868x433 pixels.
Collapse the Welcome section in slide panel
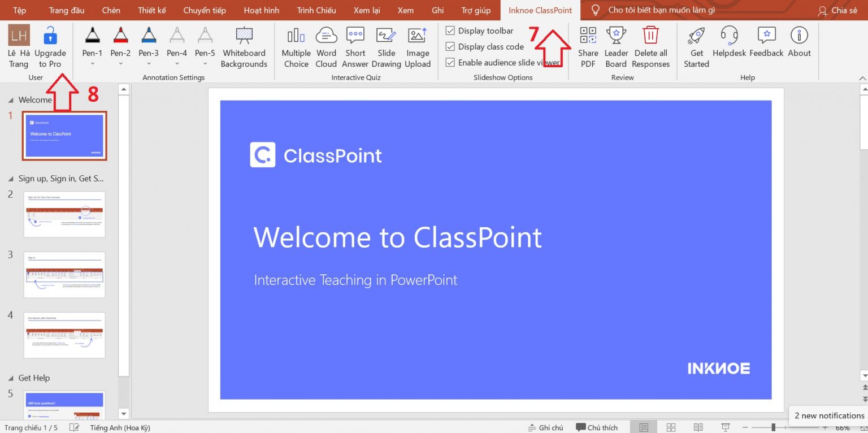pos(11,100)
